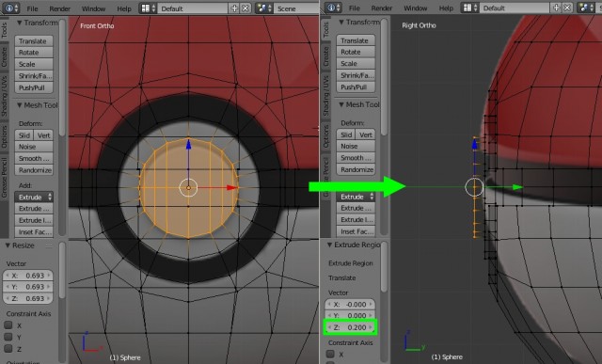Open File menu in right window
This screenshot has height=364, width=602.
[x=354, y=8]
